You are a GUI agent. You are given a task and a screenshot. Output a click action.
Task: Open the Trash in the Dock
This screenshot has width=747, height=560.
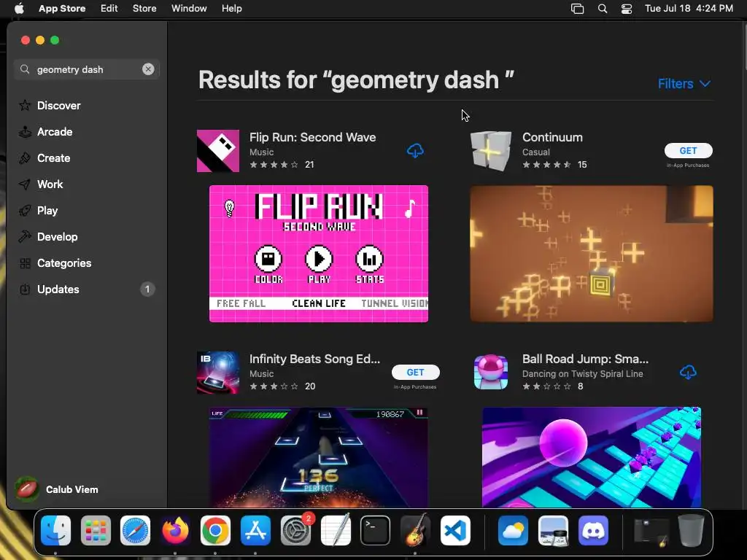691,531
